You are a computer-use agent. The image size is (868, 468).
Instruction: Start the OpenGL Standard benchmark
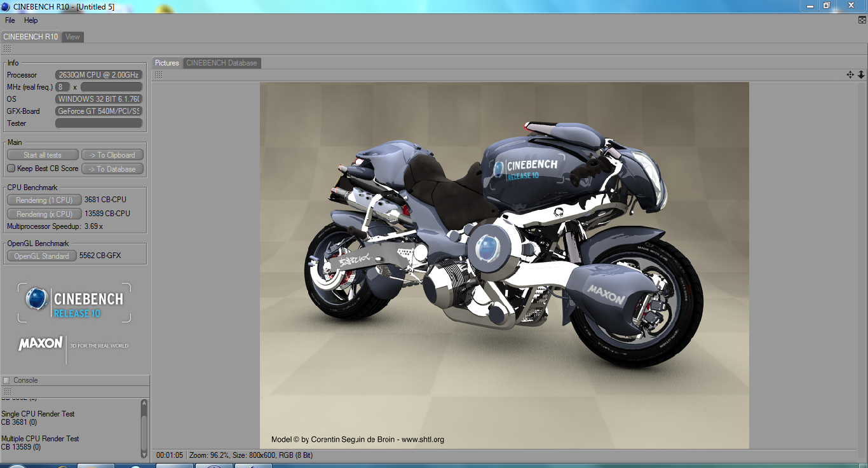coord(42,256)
